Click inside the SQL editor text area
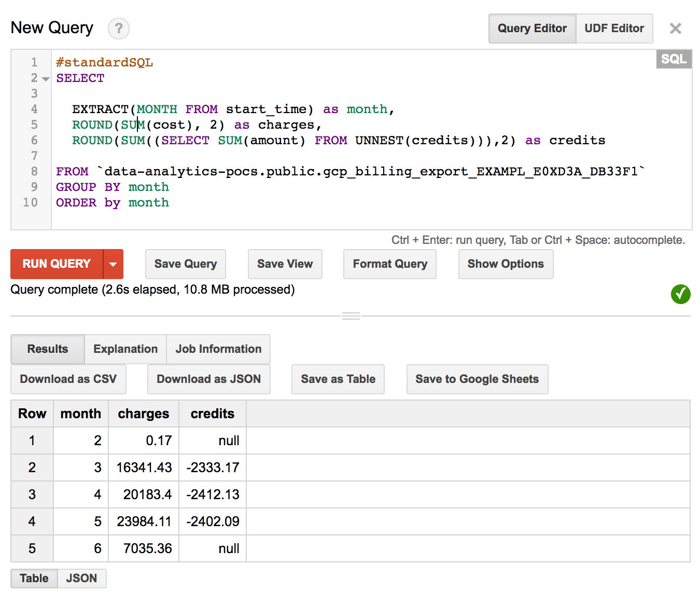 tap(371, 140)
